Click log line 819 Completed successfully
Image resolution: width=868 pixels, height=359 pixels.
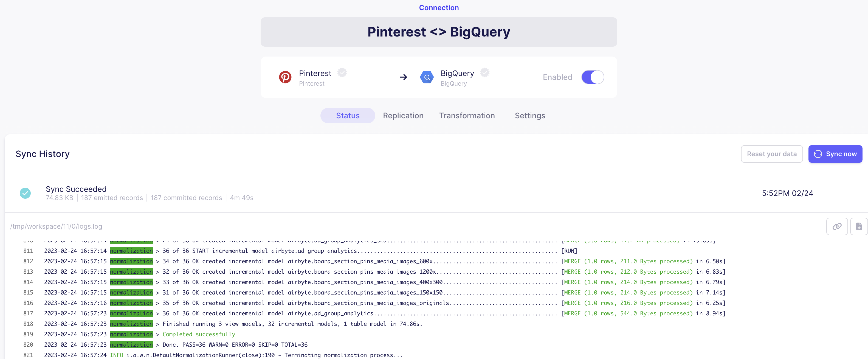[x=198, y=334]
